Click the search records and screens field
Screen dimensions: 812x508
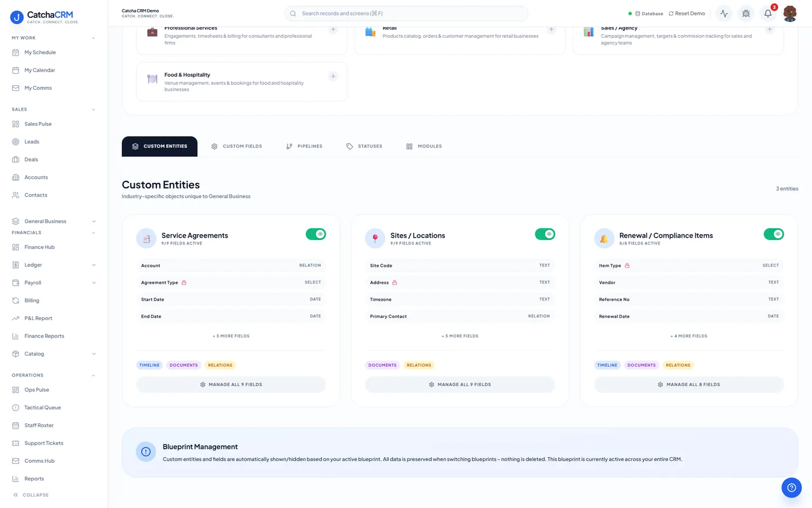click(x=406, y=14)
